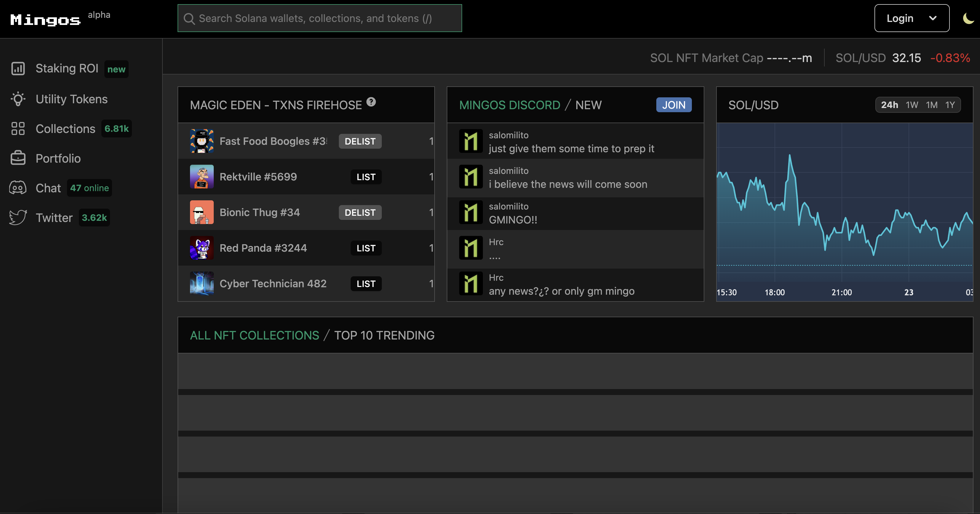The image size is (980, 514).
Task: Click the Twitter bird icon
Action: [x=18, y=218]
